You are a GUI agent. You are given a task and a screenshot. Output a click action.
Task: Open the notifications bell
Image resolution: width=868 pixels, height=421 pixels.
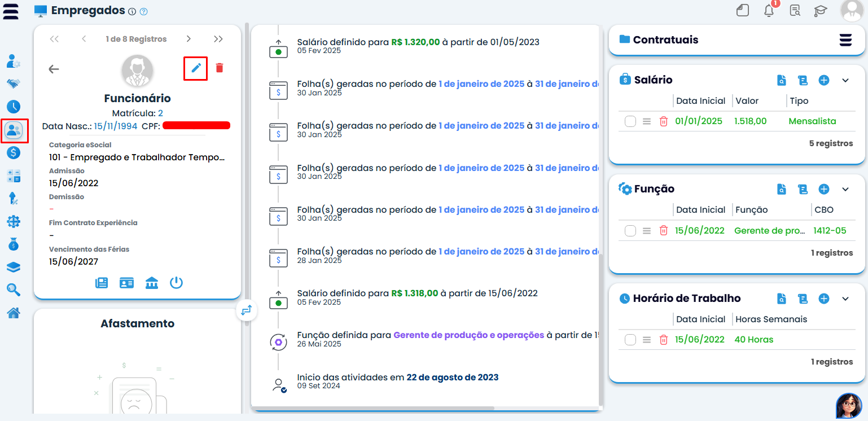pyautogui.click(x=769, y=11)
